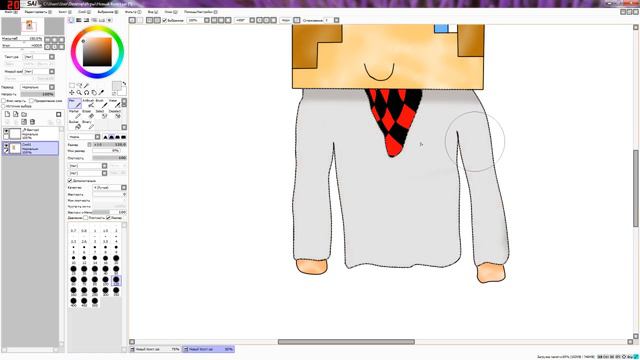Hide the top linework layer eye
Image resolution: width=640 pixels, height=360 pixels.
coord(6,131)
